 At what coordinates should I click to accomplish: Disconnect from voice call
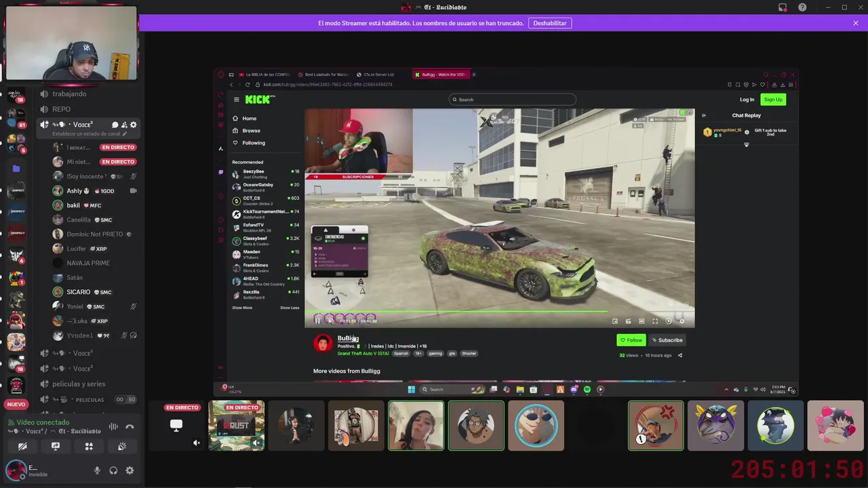point(130,426)
